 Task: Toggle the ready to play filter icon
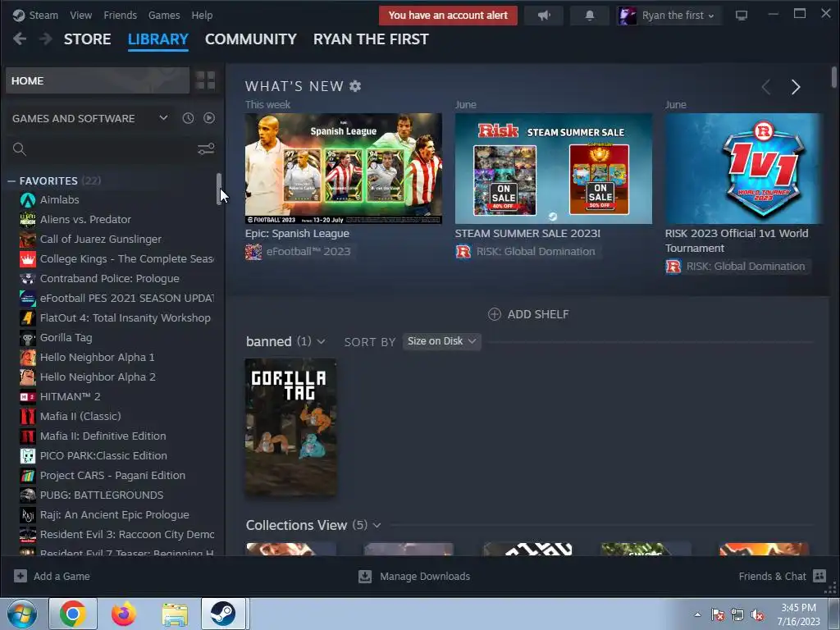tap(209, 118)
